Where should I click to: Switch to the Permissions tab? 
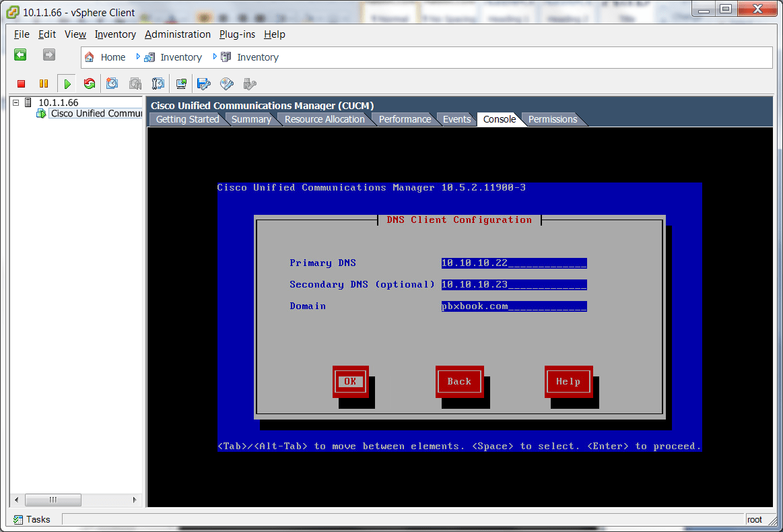pos(553,119)
